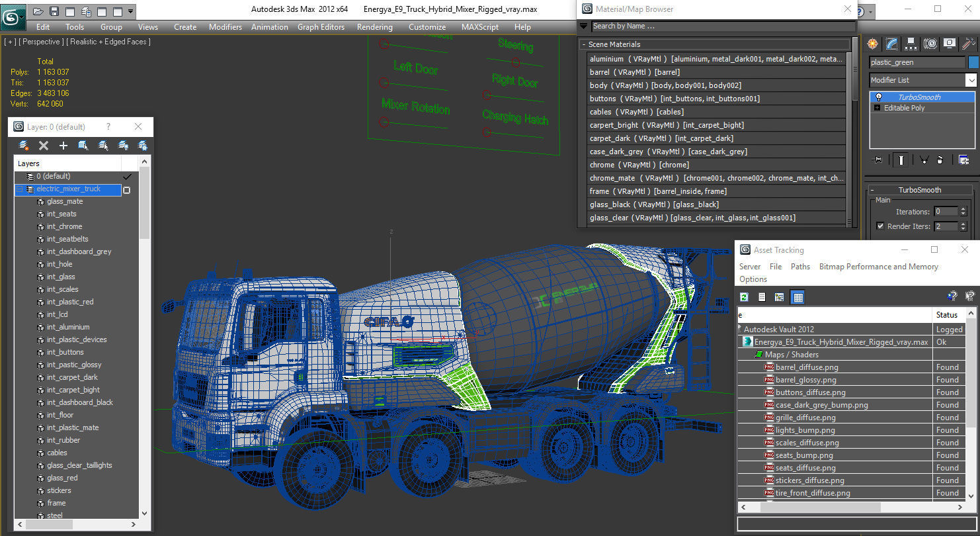
Task: Open Asset Tracking Paths menu
Action: (x=800, y=267)
